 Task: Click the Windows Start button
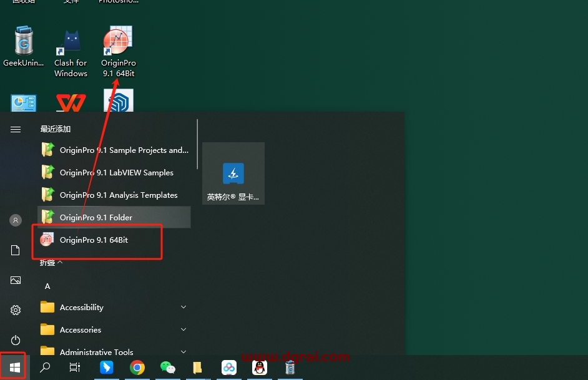click(14, 368)
